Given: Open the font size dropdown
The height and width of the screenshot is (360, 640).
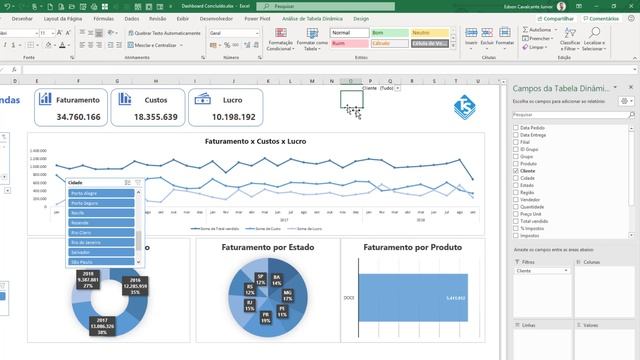Looking at the screenshot, I should pos(53,33).
